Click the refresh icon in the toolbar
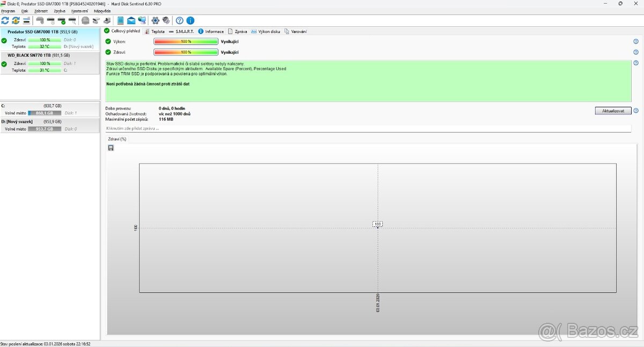The height and width of the screenshot is (347, 644). pos(5,20)
